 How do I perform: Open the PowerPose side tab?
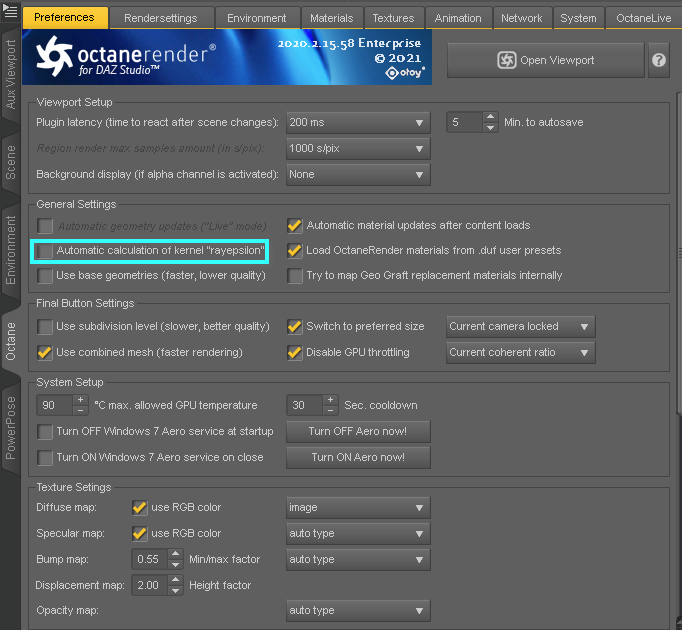10,428
